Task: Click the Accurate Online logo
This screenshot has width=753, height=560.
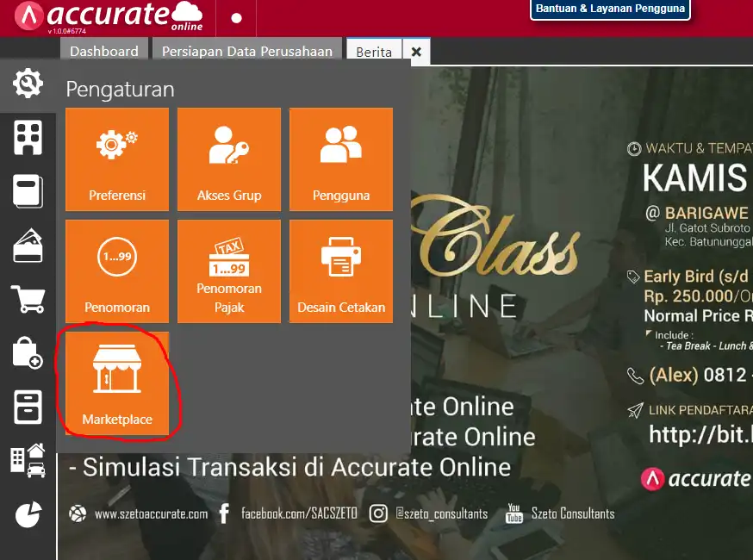Action: (109, 17)
